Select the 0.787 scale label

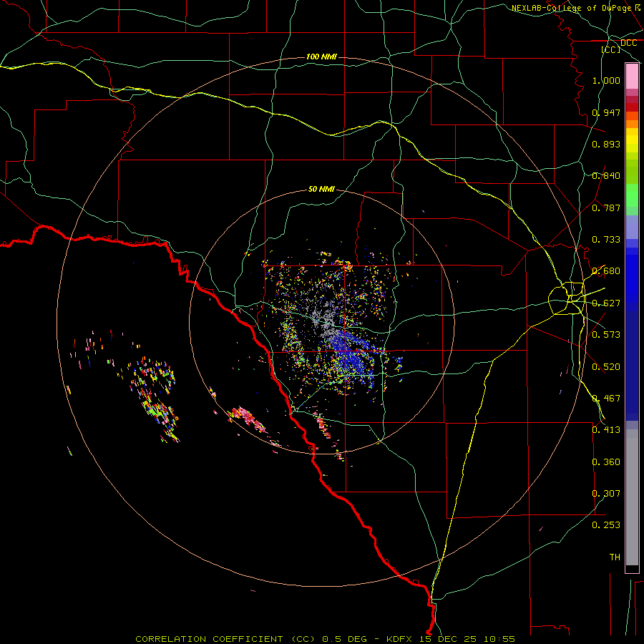click(606, 208)
